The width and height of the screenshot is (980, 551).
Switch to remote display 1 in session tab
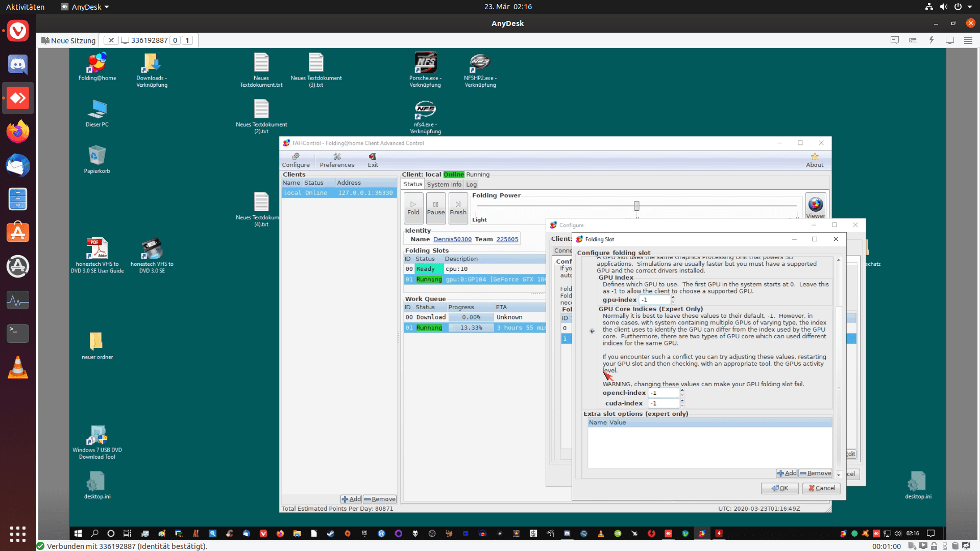click(187, 40)
